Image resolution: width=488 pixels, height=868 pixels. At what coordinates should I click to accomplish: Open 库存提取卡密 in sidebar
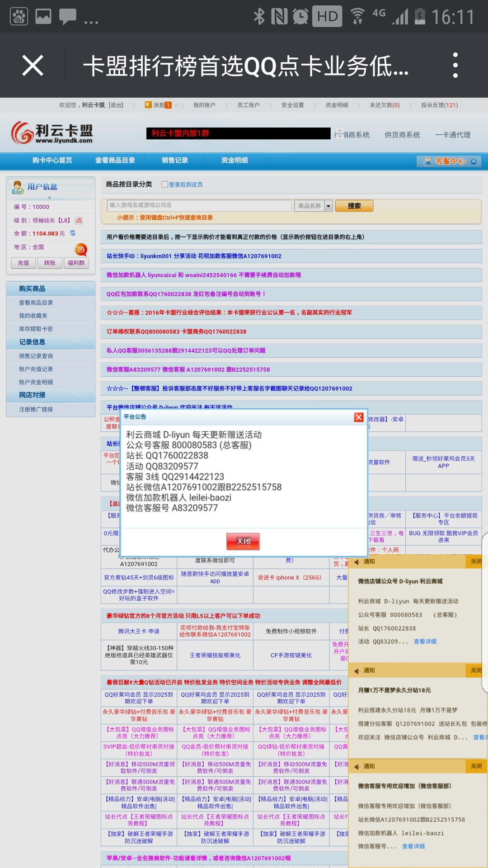click(x=36, y=329)
